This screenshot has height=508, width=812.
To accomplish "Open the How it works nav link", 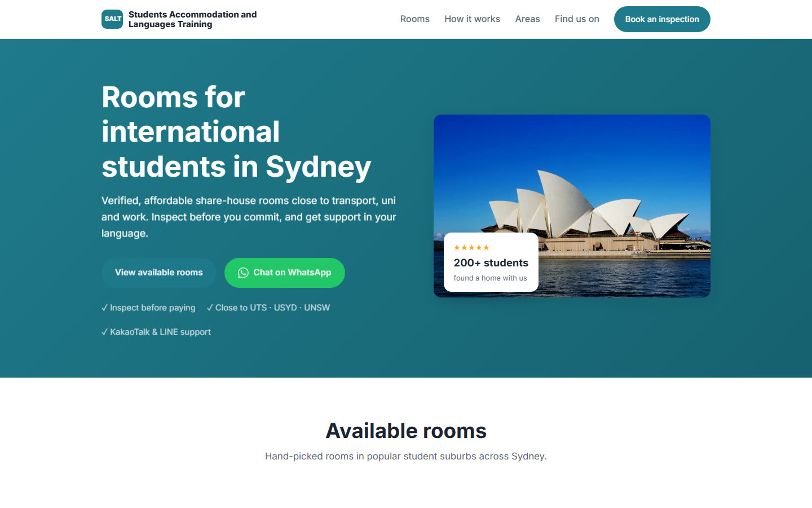I will pos(472,19).
